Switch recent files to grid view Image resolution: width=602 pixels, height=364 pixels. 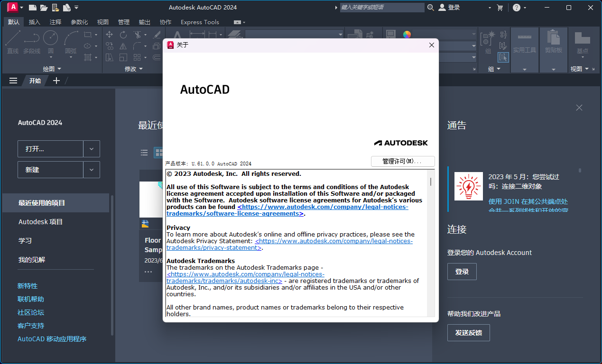(x=158, y=153)
